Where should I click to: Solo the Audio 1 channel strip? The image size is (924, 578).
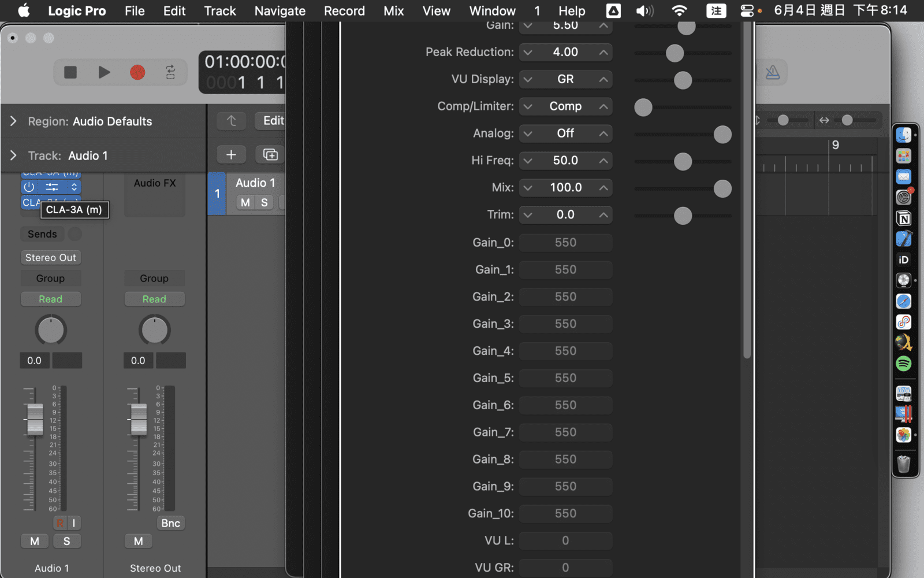click(x=66, y=541)
